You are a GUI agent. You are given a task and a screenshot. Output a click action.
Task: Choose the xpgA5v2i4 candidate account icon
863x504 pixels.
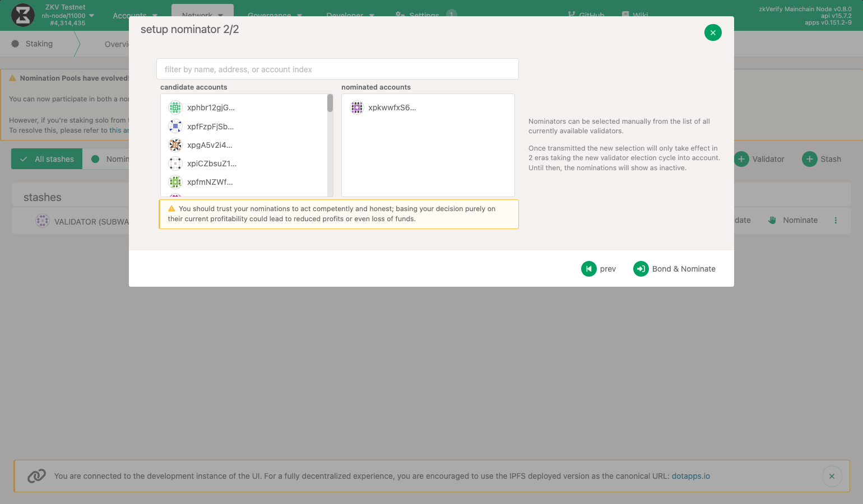(175, 145)
